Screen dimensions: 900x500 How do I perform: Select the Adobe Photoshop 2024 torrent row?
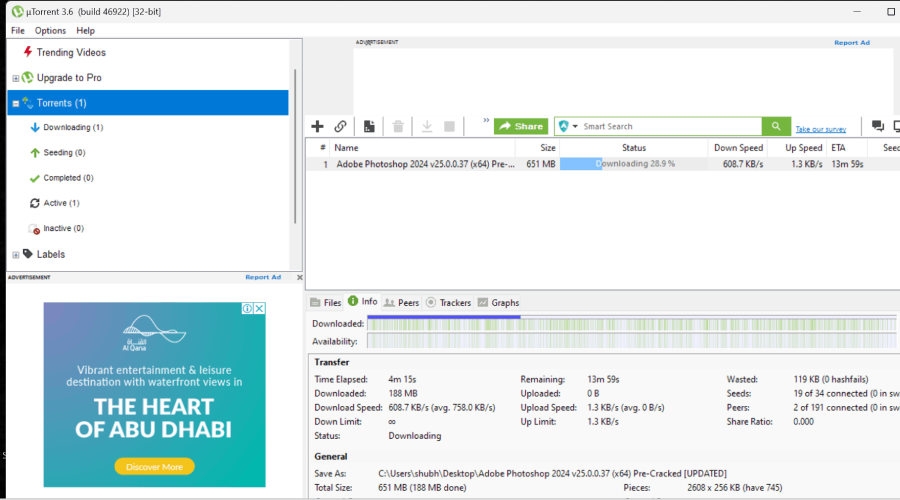[x=603, y=164]
